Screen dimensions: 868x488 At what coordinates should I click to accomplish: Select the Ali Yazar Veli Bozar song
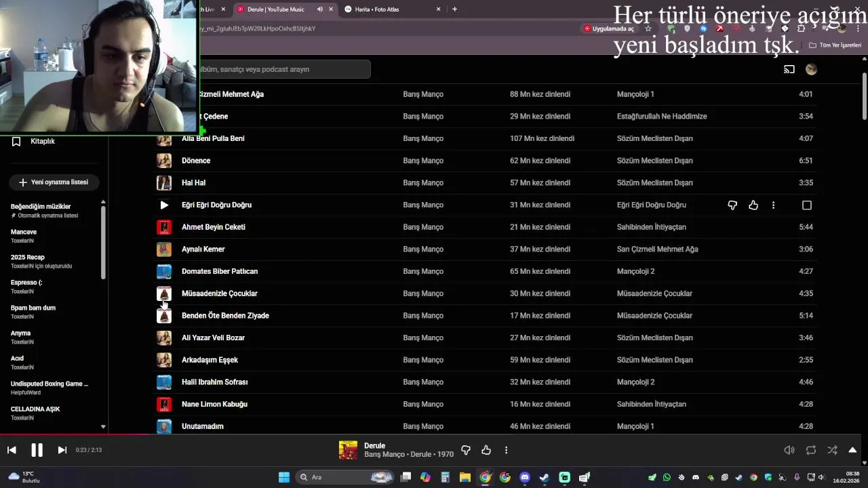[x=213, y=338]
